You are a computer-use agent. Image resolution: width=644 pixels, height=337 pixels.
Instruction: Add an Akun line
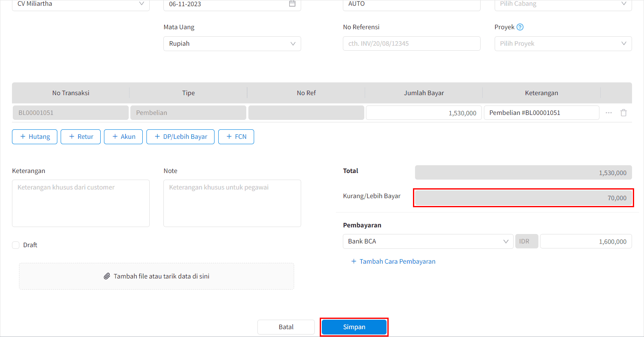point(123,137)
